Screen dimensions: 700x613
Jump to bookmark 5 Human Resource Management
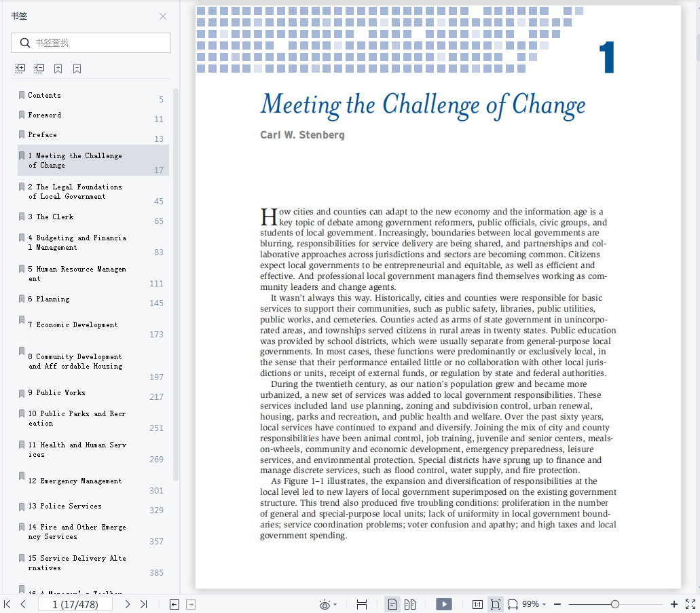[93, 274]
